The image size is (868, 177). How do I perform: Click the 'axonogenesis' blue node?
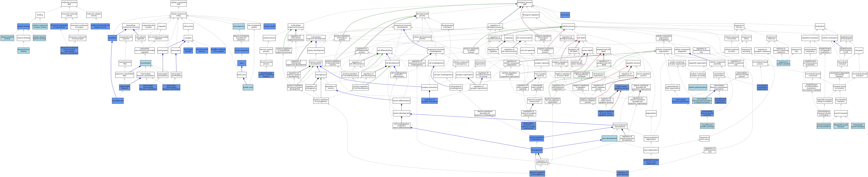click(536, 150)
